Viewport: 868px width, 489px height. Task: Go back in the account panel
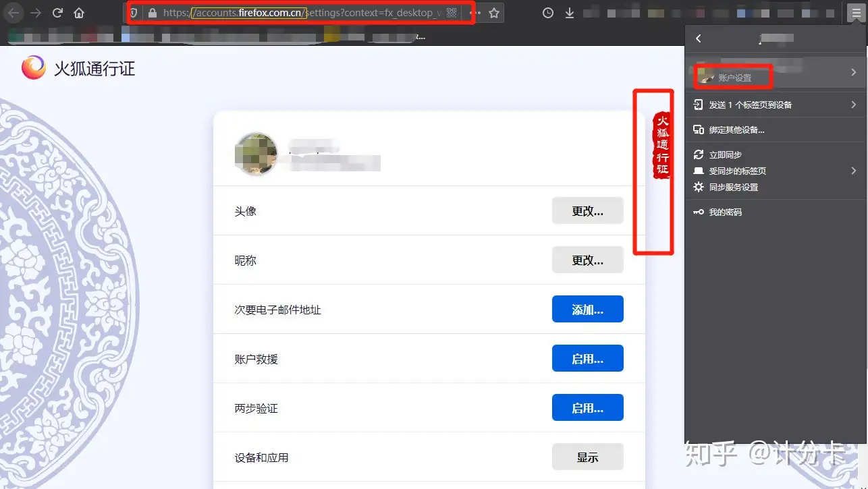coord(699,38)
